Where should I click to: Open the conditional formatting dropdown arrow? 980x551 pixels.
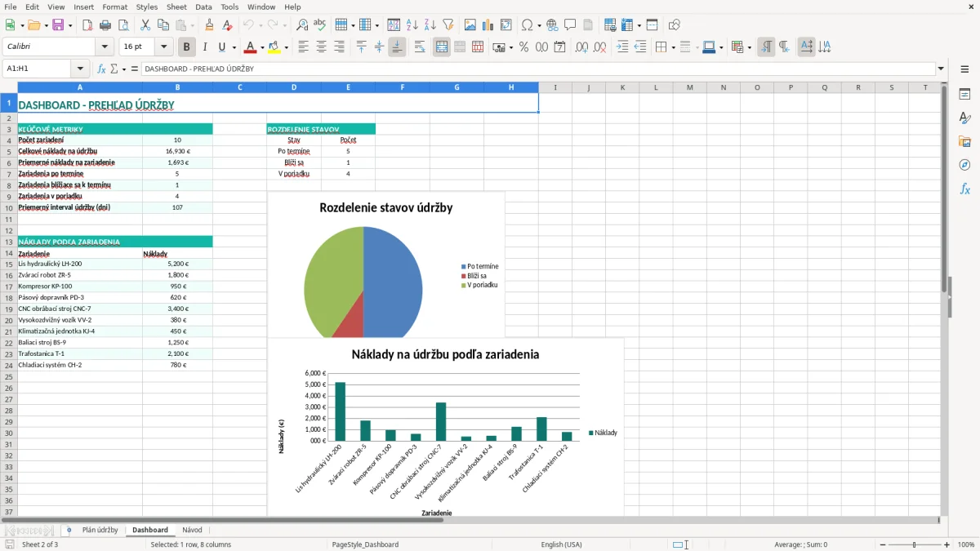tap(749, 47)
